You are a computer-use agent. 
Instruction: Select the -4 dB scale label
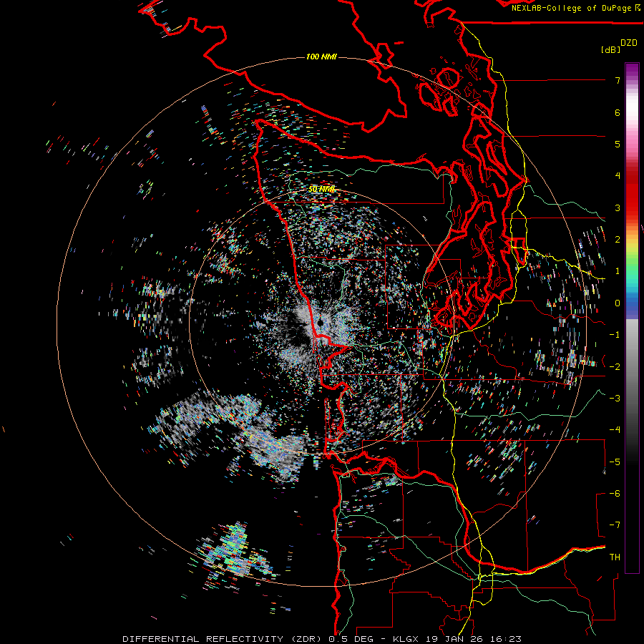tap(615, 430)
